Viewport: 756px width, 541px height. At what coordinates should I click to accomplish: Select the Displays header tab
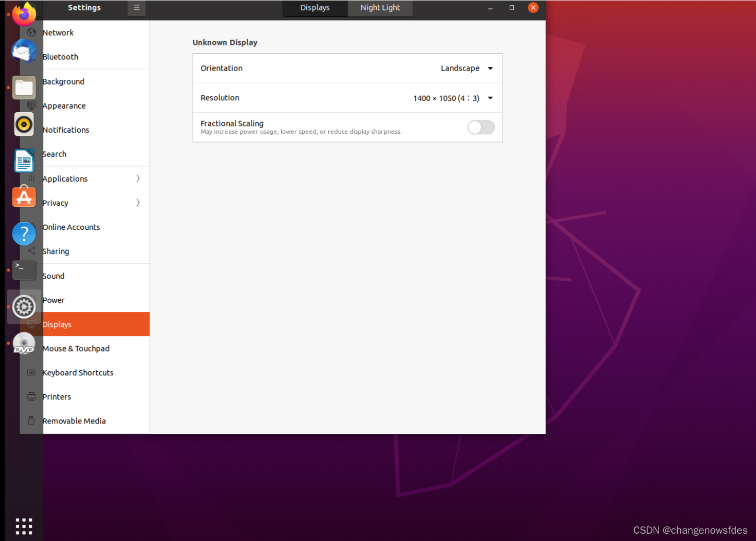(315, 8)
